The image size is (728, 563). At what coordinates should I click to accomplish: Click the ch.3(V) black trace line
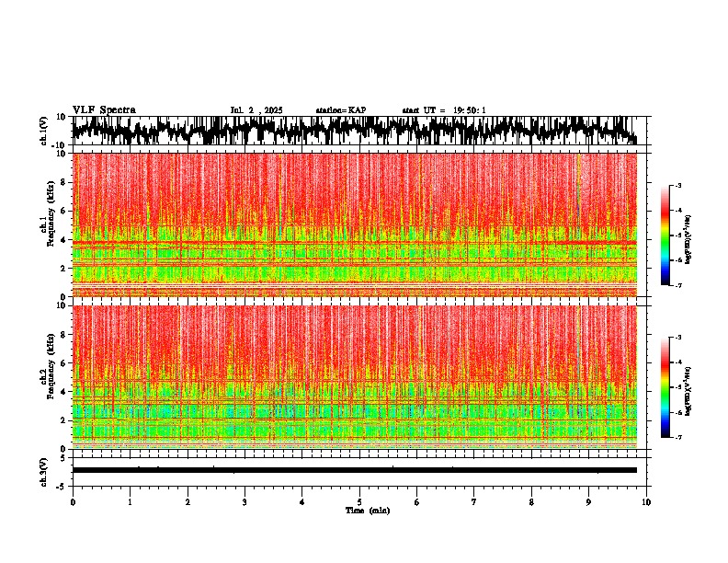click(x=355, y=470)
